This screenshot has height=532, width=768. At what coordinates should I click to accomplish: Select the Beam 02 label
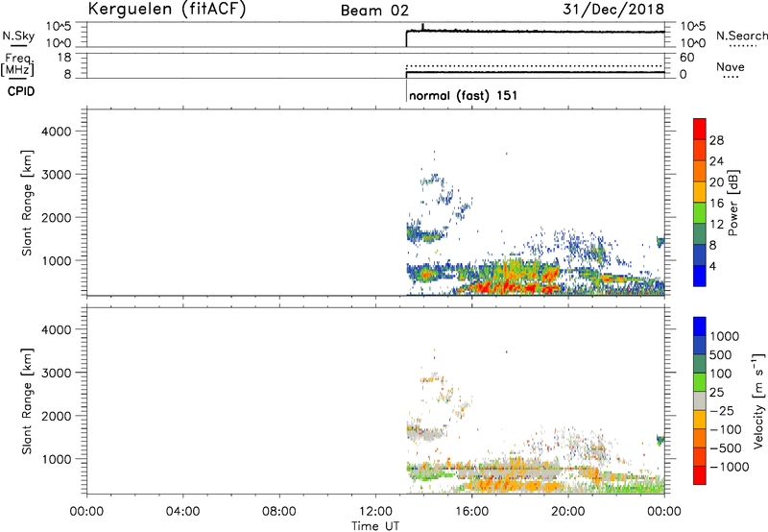pos(374,11)
